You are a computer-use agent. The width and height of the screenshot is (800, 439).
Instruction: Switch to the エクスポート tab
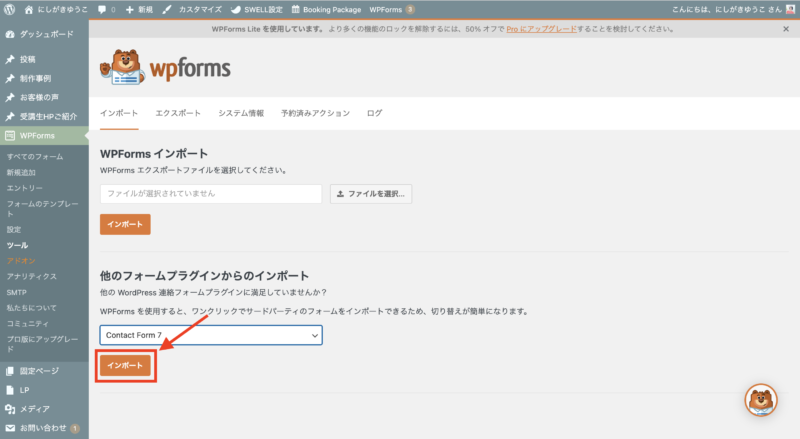tap(178, 113)
